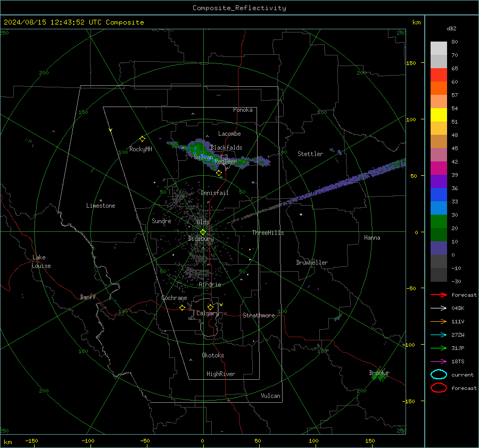Click the yellow diamond marker near RockyMH
This screenshot has height=448, width=479.
pos(142,139)
